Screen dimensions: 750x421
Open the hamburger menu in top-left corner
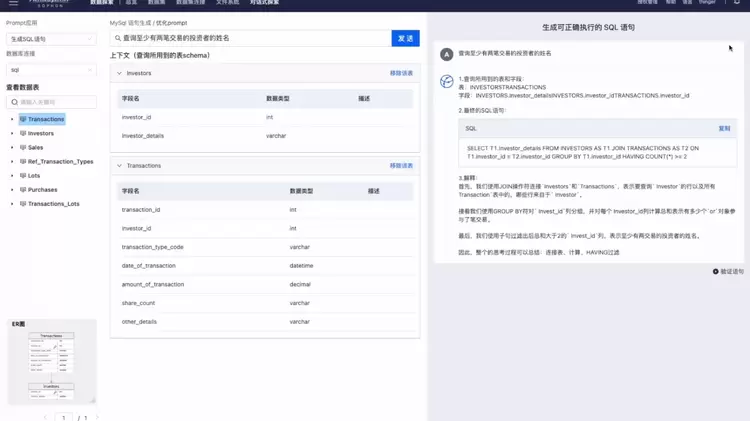point(13,4)
